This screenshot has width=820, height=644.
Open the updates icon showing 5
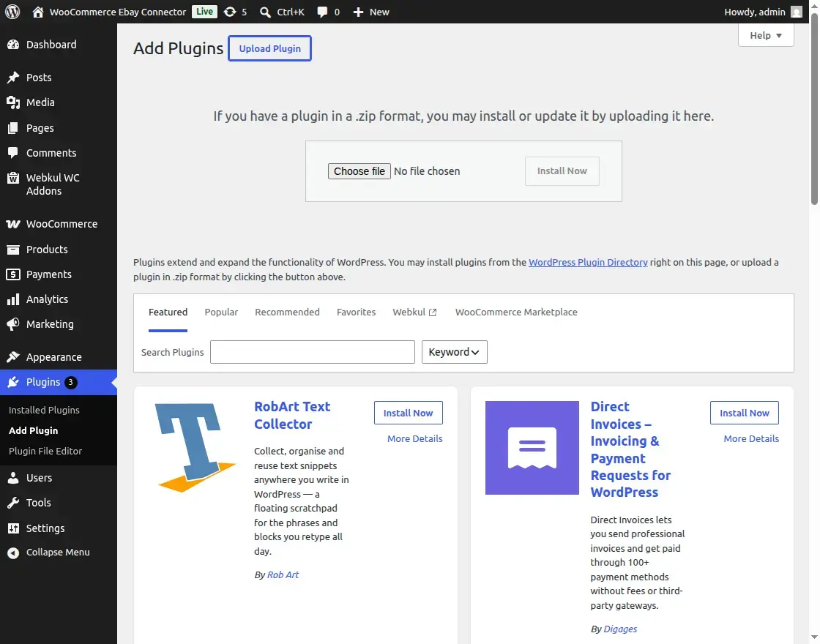(x=230, y=12)
